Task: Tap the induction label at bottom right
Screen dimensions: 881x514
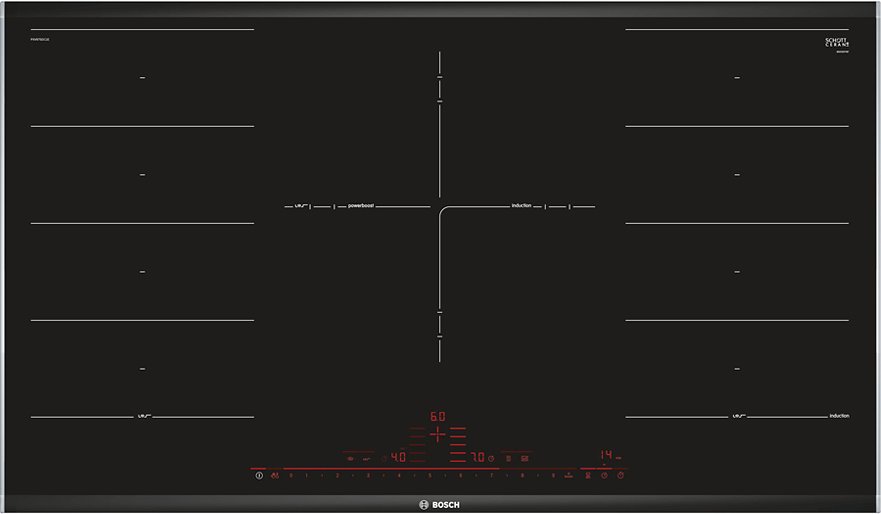Action: click(839, 416)
